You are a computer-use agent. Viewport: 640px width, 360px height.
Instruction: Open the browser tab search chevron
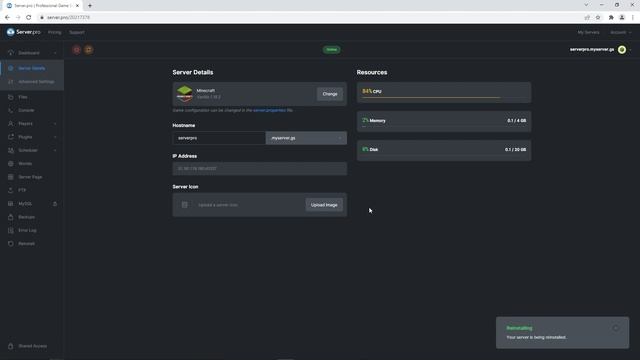tap(586, 5)
